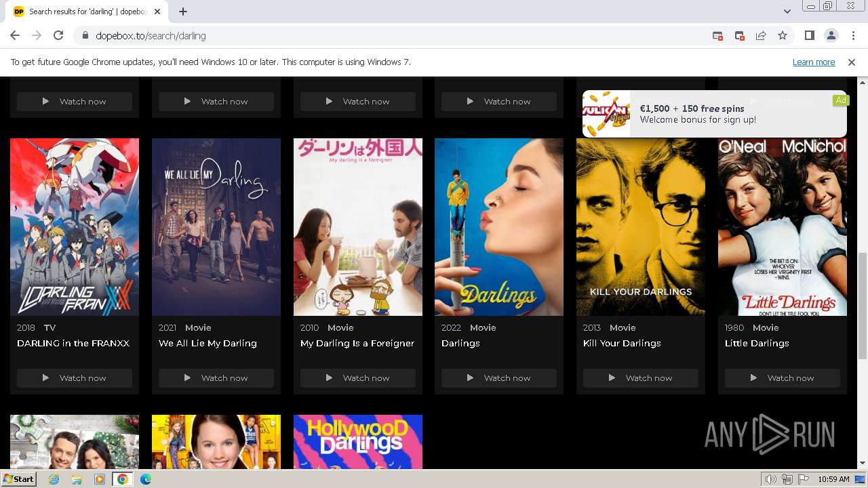
Task: Open the share page icon
Action: click(761, 36)
